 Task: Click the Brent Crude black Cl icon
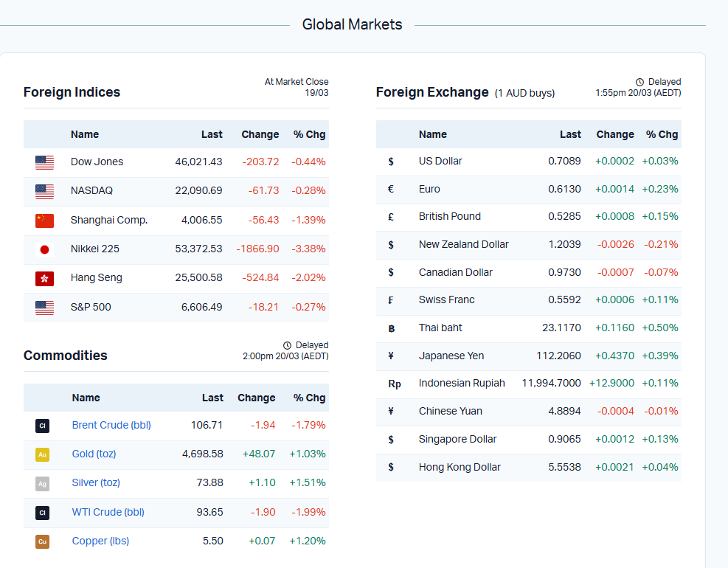coord(42,426)
